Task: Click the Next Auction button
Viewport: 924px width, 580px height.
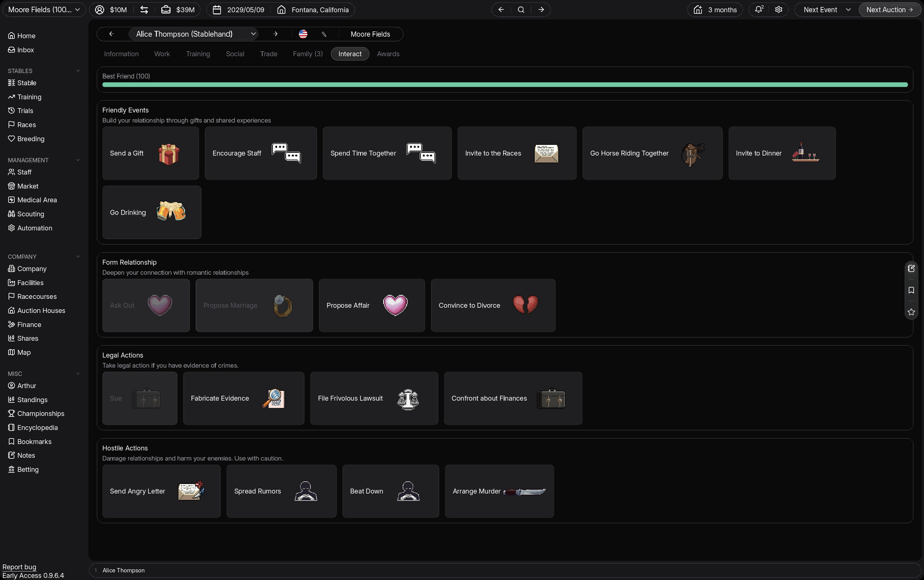Action: 889,9
